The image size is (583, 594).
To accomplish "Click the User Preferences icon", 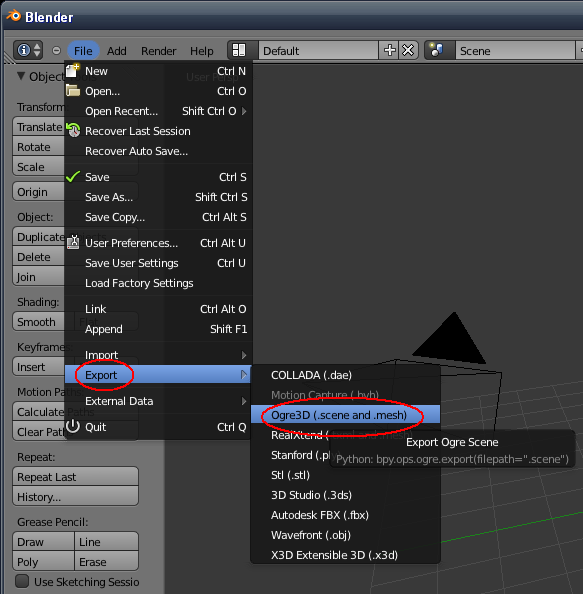I will (73, 242).
